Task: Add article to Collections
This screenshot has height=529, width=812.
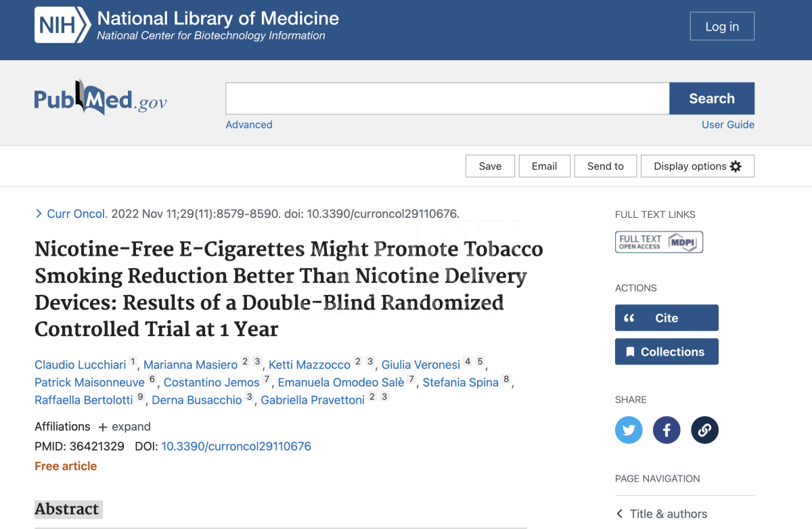Action: (x=667, y=352)
